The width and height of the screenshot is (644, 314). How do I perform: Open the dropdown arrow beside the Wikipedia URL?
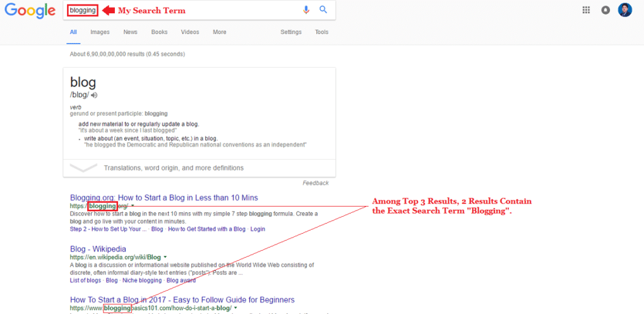(165, 257)
